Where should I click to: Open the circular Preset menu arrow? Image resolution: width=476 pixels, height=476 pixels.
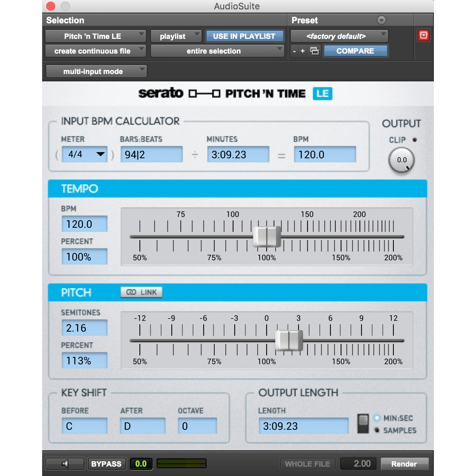pos(381,20)
